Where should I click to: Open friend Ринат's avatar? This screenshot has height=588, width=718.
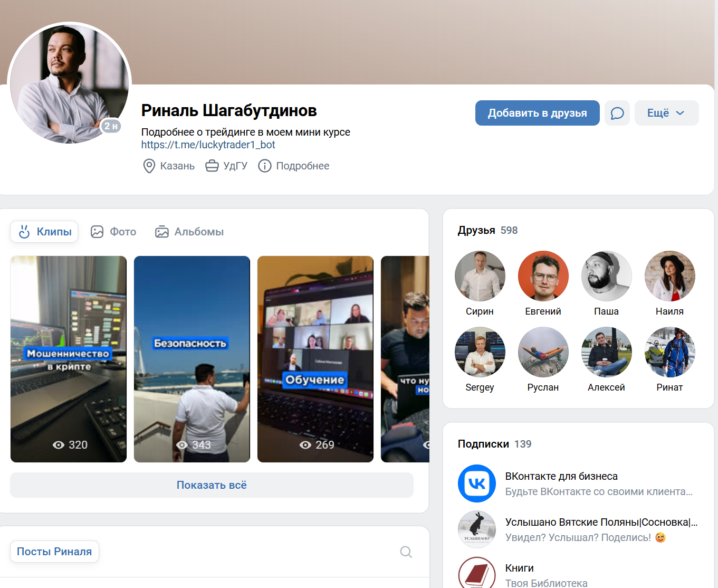pos(670,352)
